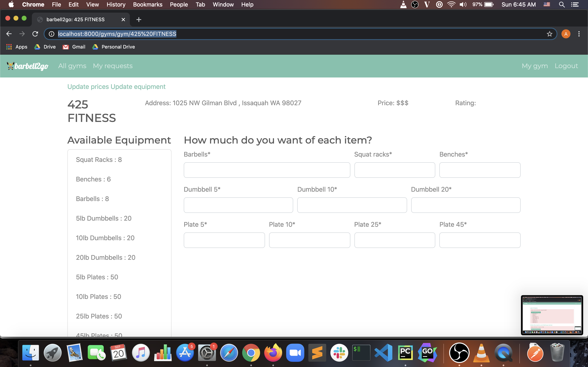Viewport: 588px width, 367px height.
Task: Go back with browser back arrow
Action: tap(9, 34)
